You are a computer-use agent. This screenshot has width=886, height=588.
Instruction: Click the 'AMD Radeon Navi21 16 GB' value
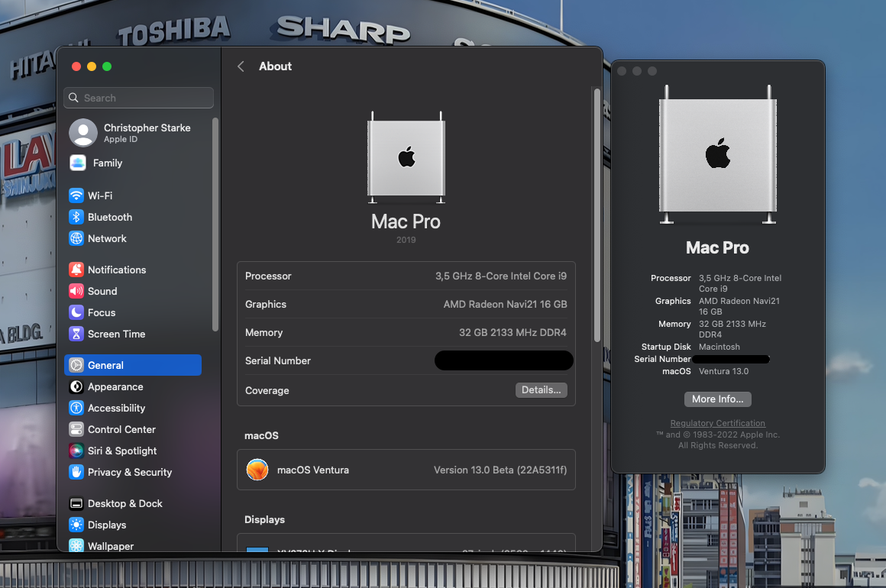[505, 304]
